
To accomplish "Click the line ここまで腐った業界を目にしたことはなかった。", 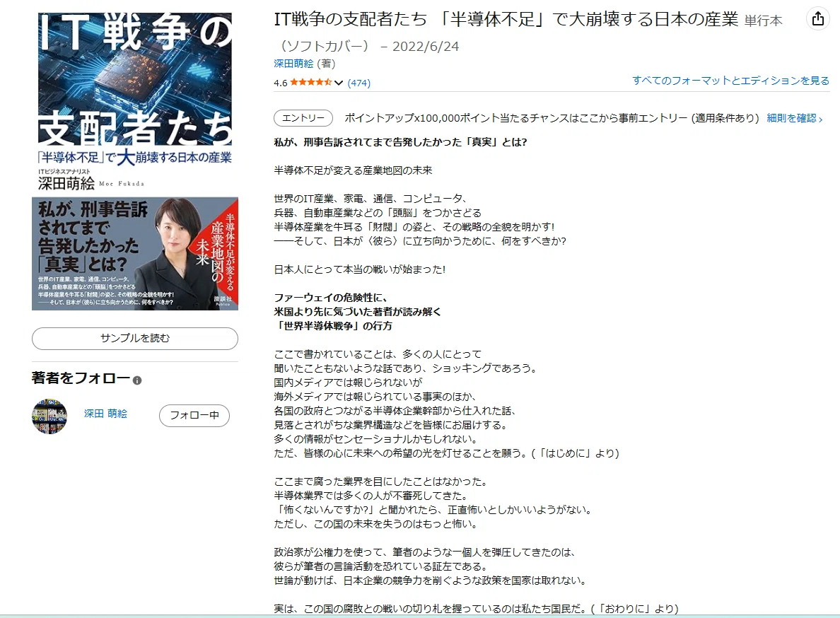I will pyautogui.click(x=382, y=482).
